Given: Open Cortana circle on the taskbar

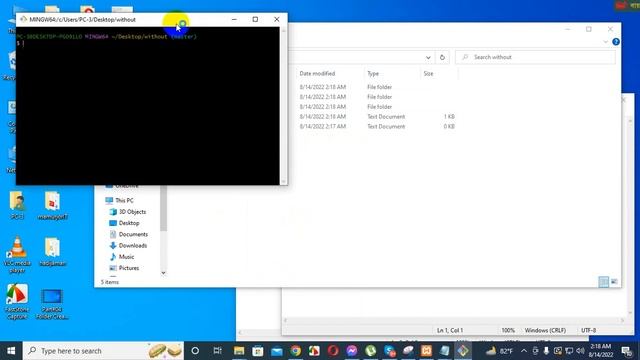Looking at the screenshot, I should 195,351.
